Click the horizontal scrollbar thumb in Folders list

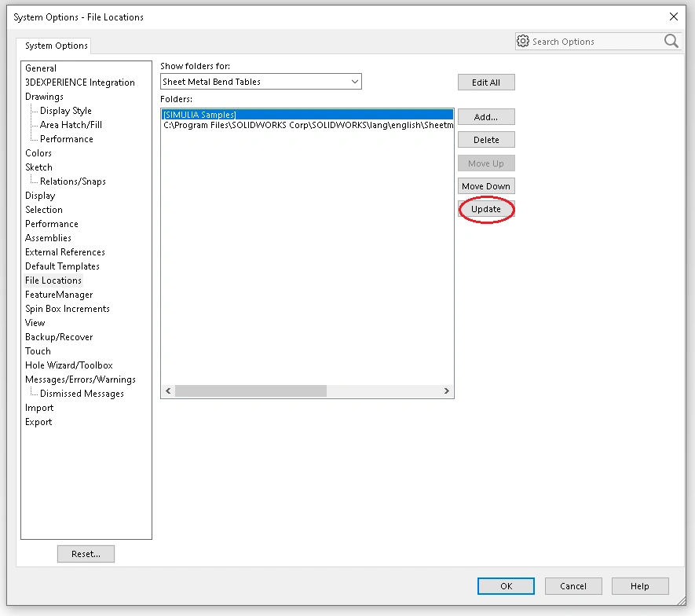[251, 390]
